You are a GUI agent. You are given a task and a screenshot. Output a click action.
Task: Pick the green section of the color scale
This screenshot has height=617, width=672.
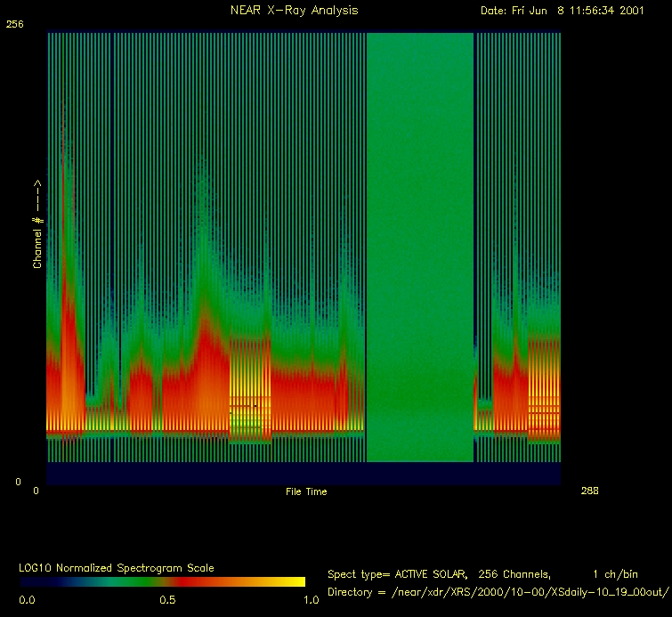point(116,581)
